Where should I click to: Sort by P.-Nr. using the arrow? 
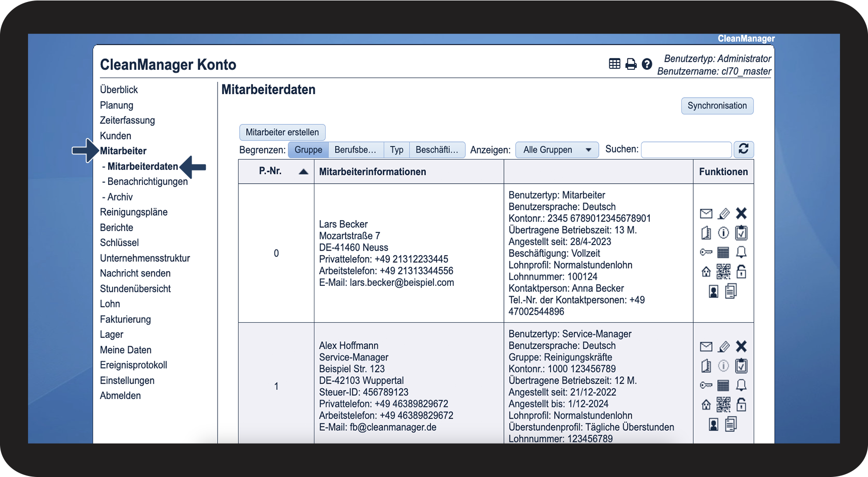tap(303, 171)
